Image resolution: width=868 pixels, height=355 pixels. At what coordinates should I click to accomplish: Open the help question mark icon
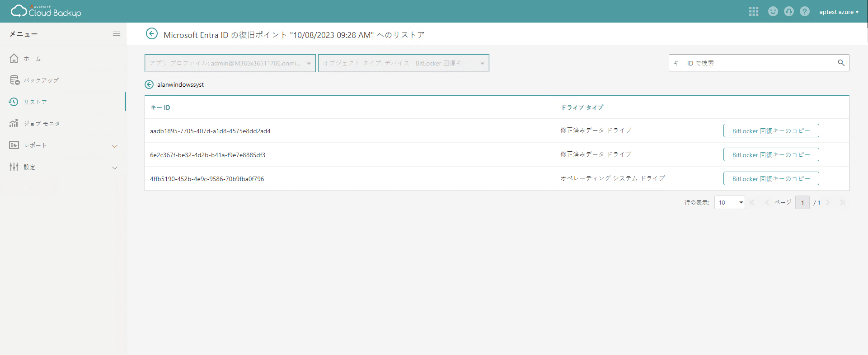pyautogui.click(x=805, y=11)
